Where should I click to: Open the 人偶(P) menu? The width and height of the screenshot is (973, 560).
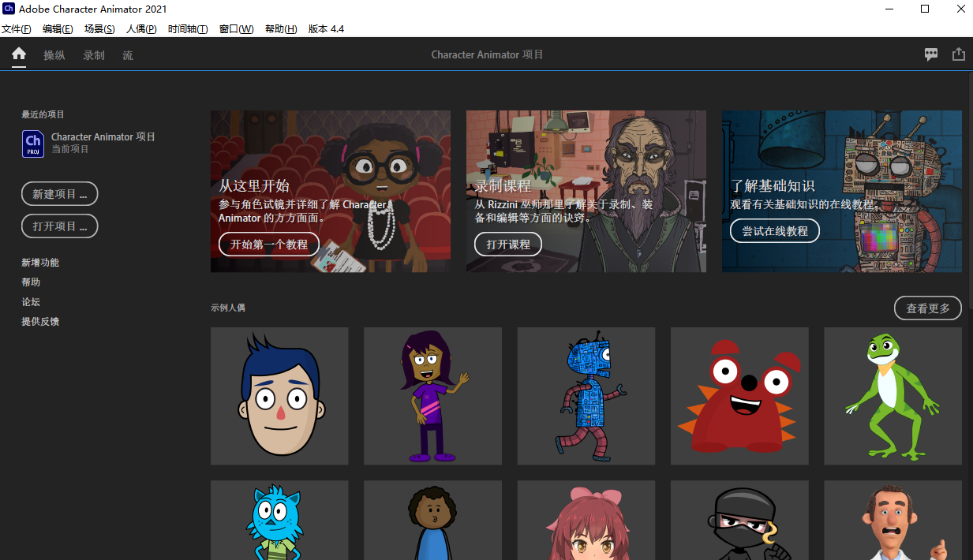pos(141,29)
